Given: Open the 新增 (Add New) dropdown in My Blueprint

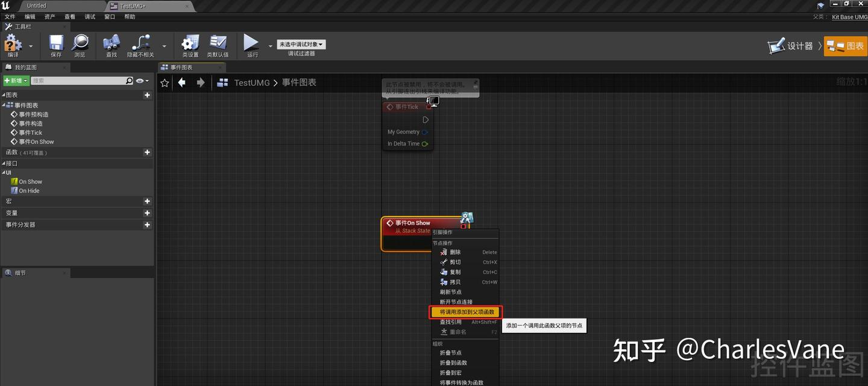Looking at the screenshot, I should coord(16,80).
